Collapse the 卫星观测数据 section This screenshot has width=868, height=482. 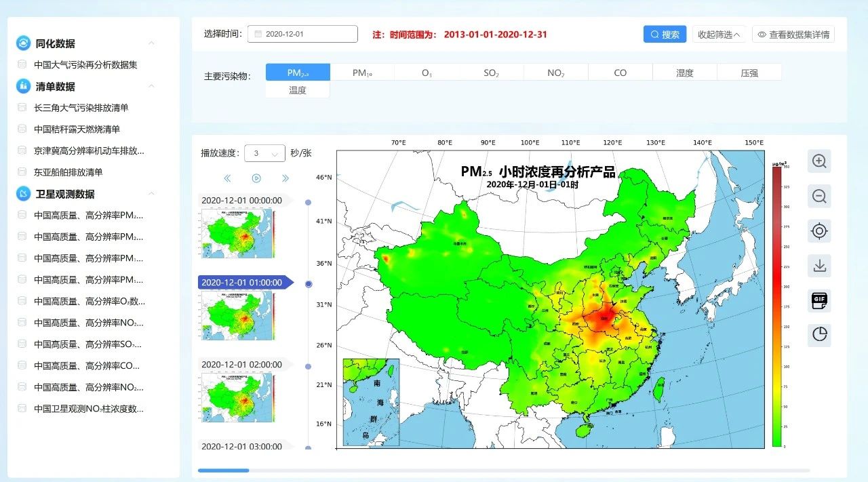click(x=151, y=194)
